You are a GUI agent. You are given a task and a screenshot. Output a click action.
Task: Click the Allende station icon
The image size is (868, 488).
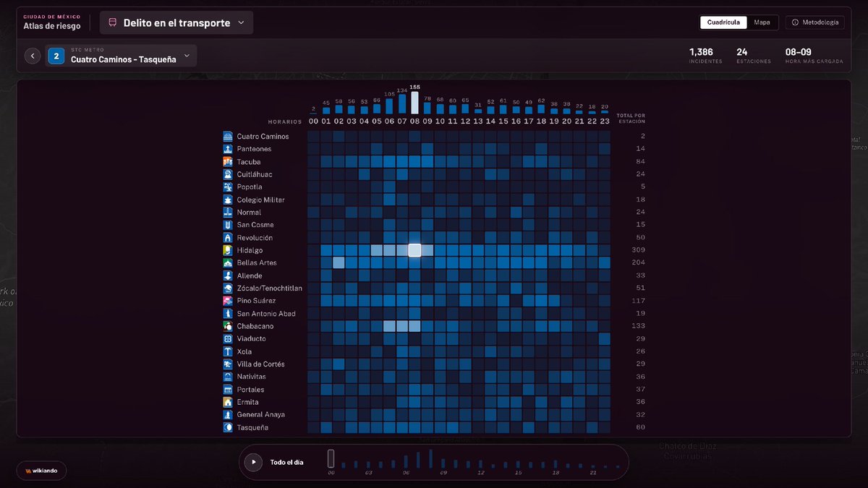(228, 275)
